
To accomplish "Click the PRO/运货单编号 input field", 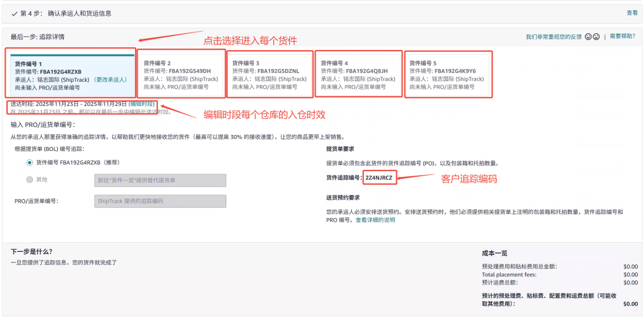I will [x=160, y=201].
